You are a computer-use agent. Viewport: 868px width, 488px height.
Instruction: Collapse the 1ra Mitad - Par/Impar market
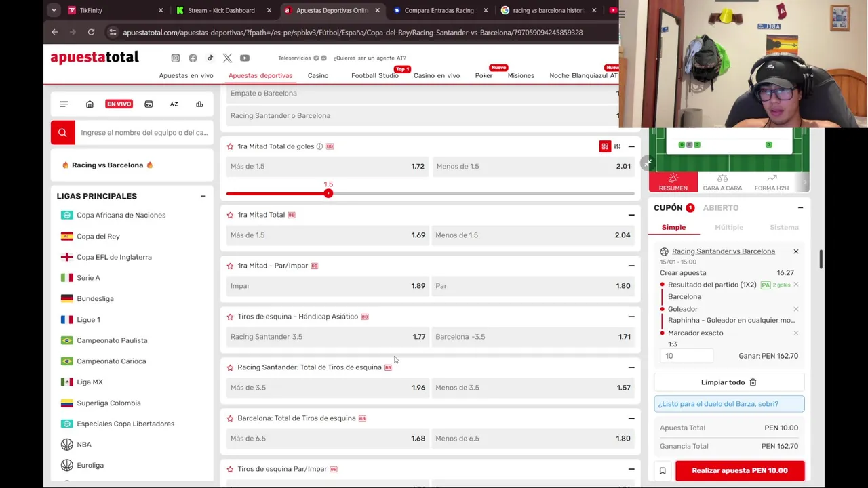[631, 266]
